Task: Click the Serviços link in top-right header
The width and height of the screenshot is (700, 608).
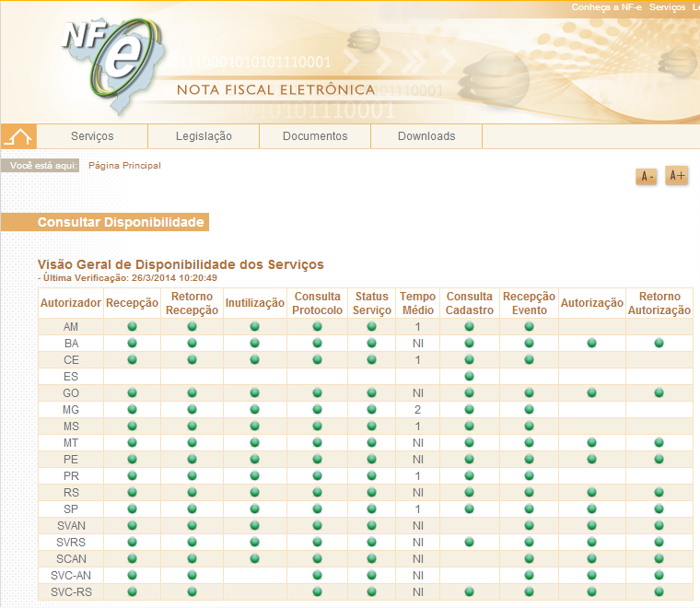Action: pos(667,7)
